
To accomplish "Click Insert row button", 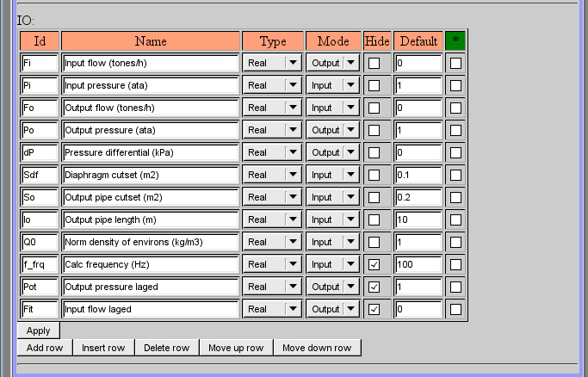I will [103, 348].
